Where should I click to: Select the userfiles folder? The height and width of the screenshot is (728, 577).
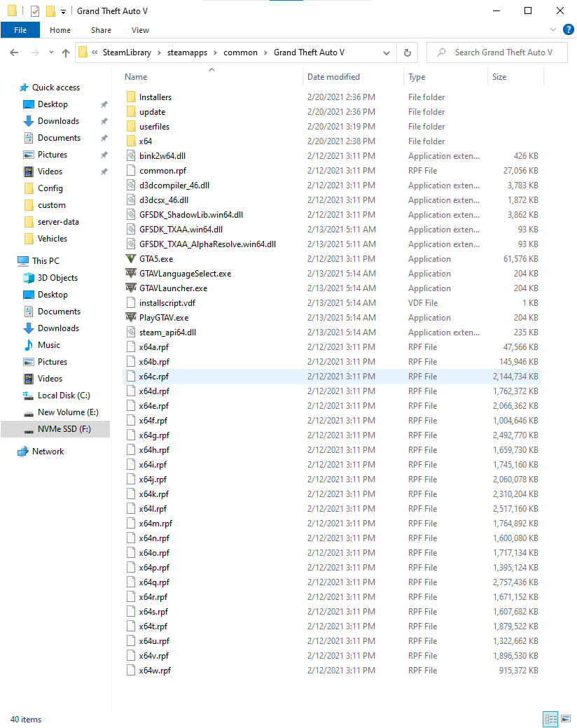(332, 126)
